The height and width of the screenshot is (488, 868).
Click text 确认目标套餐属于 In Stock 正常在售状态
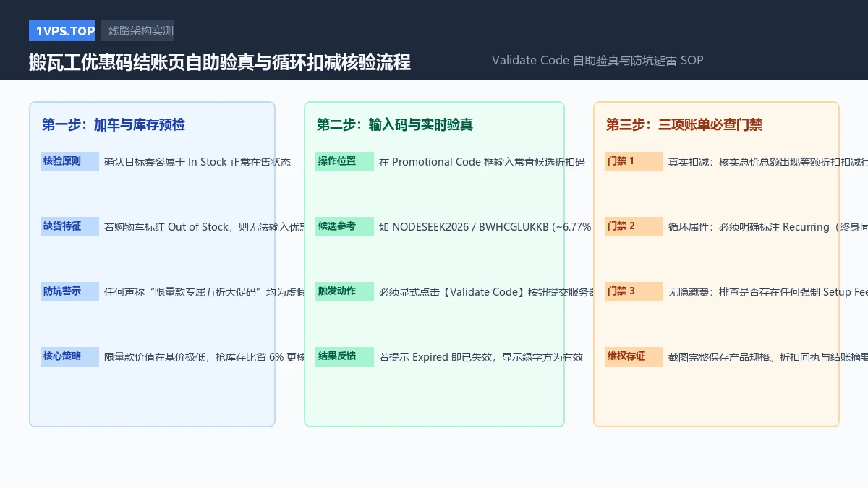pyautogui.click(x=197, y=162)
